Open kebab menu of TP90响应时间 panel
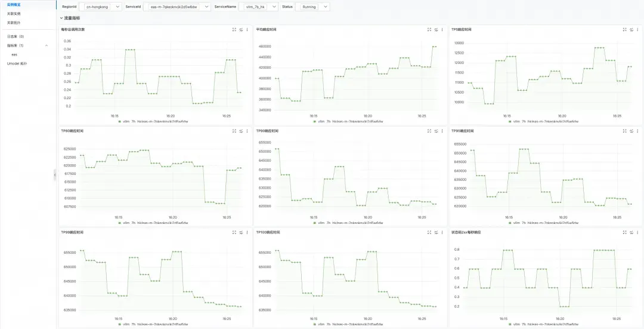Screen dimensions: 644x329 442,131
